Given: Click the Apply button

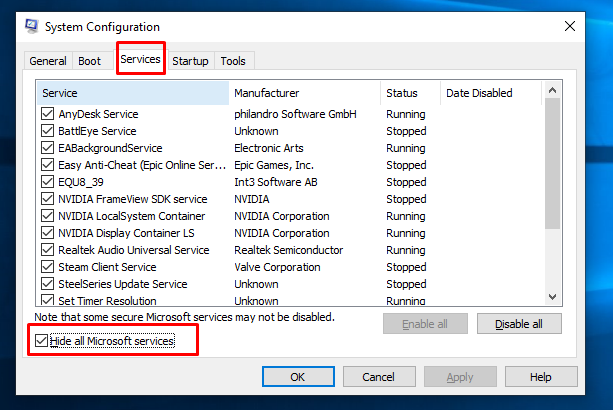Looking at the screenshot, I should [460, 377].
